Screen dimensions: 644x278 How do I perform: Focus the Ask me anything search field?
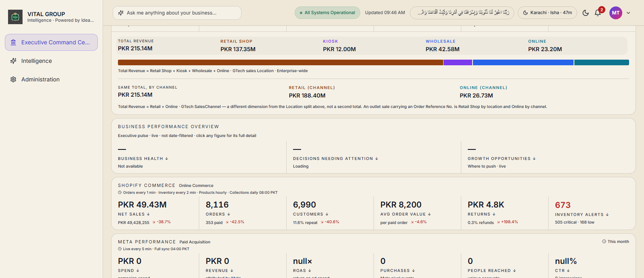coord(177,13)
